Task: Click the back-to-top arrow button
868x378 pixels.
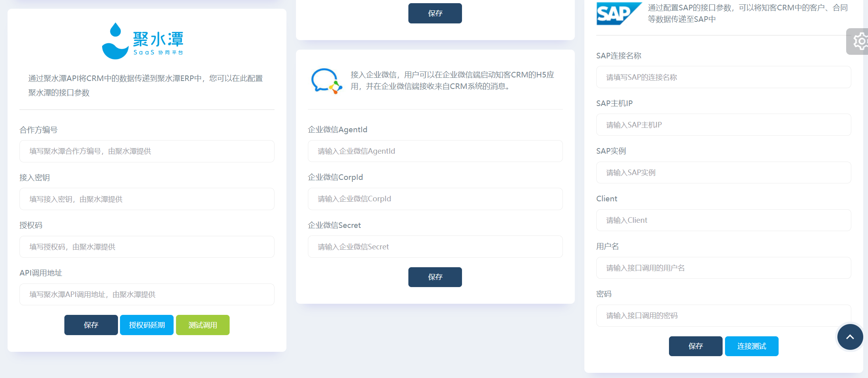Action: pos(850,336)
